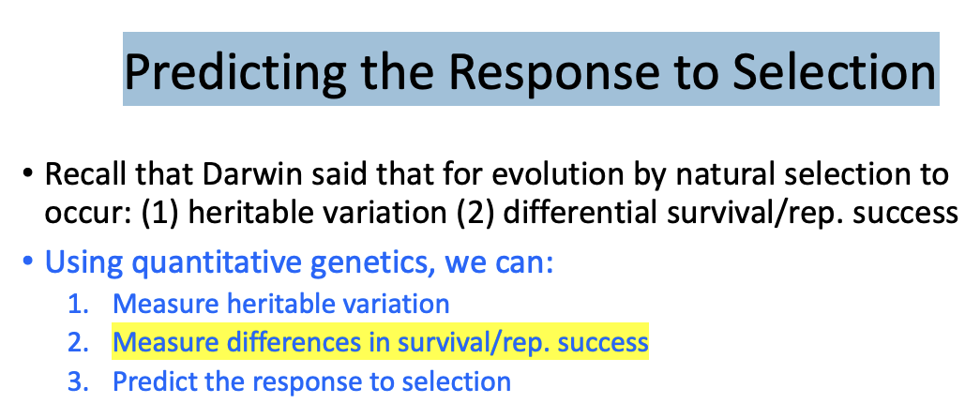Viewport: 980px width, 418px height.
Task: Select the highlighted 'Measure differences in survival/rep. success' line
Action: coord(380,342)
